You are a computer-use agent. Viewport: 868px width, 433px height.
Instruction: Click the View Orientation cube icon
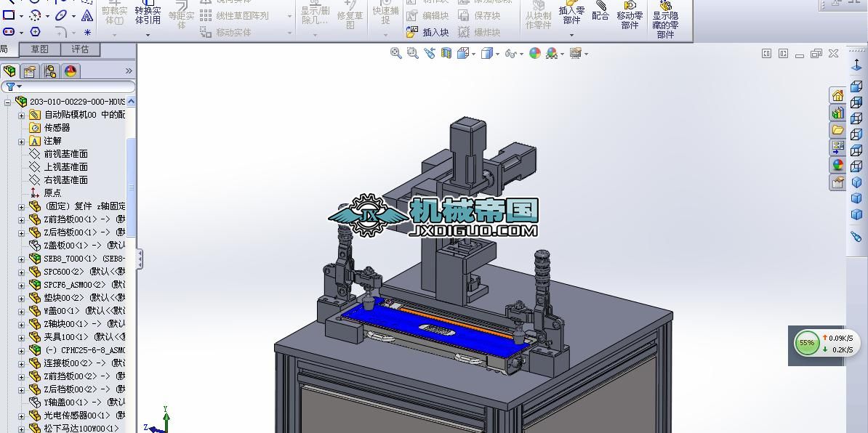(x=463, y=53)
